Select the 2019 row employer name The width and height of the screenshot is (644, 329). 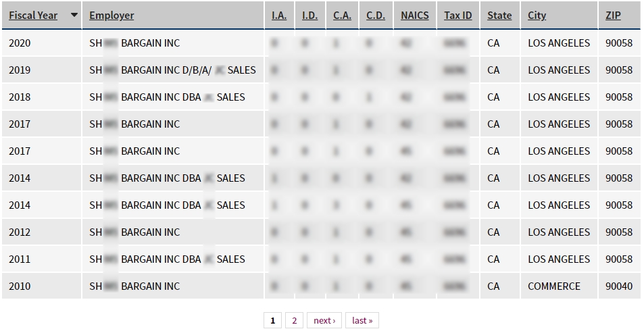(172, 70)
